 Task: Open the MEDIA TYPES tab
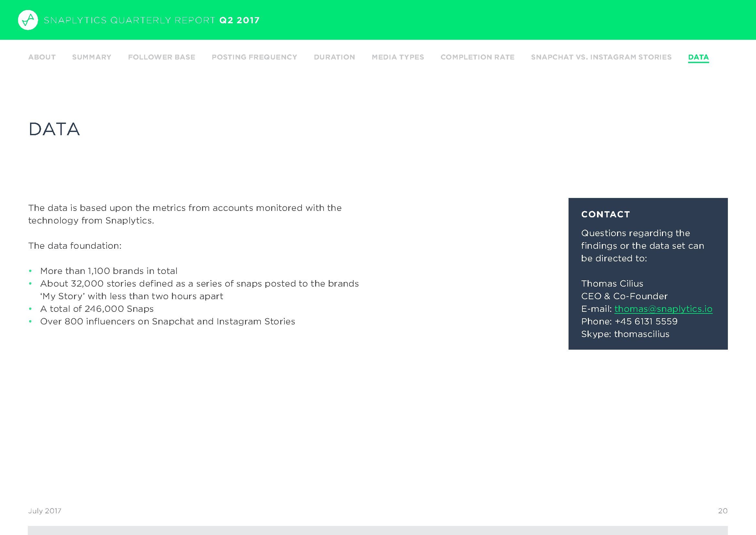pos(398,57)
